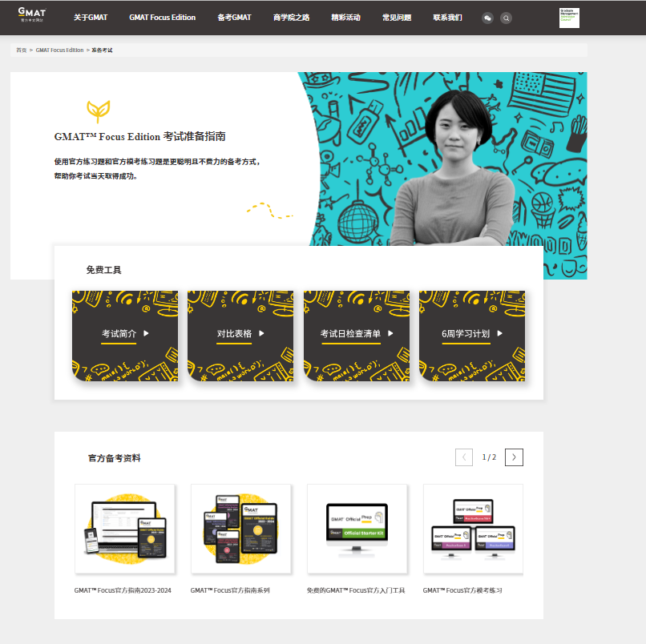Go to next page of 官方备考资料

tap(514, 457)
